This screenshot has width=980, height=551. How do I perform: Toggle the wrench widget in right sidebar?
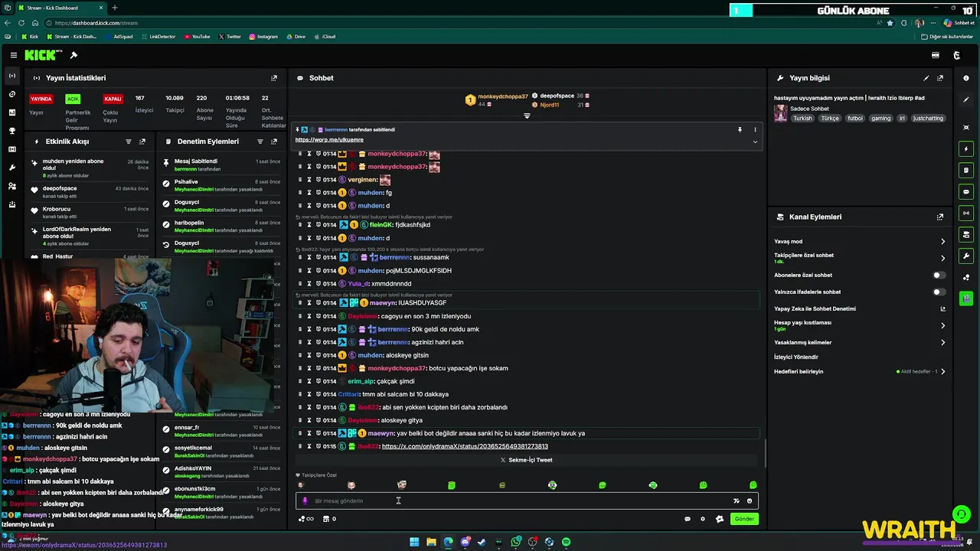[x=966, y=256]
